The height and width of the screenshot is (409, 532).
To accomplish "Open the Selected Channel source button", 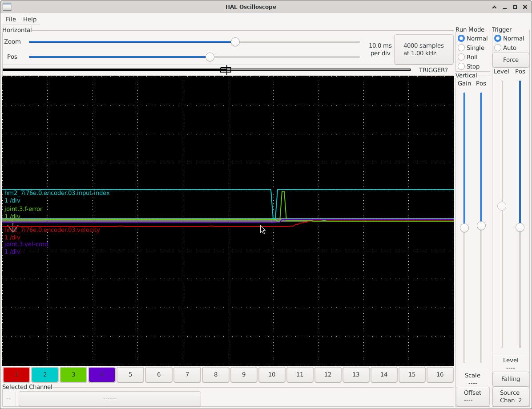I will coord(109,398).
